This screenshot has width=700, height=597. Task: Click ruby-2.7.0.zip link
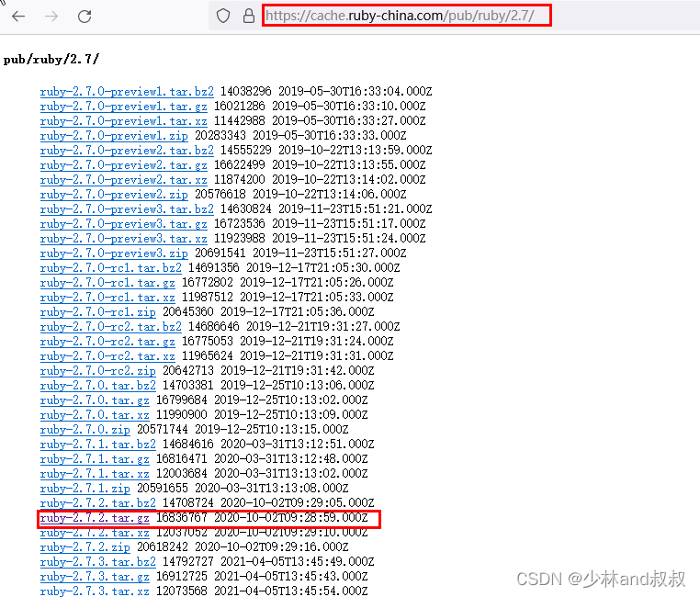coord(85,430)
